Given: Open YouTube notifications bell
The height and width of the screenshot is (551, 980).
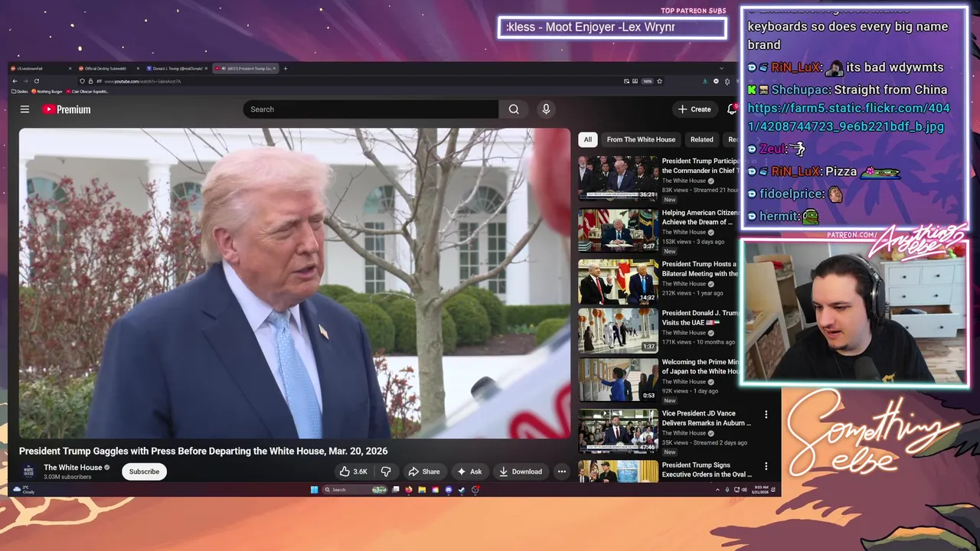Looking at the screenshot, I should [732, 109].
